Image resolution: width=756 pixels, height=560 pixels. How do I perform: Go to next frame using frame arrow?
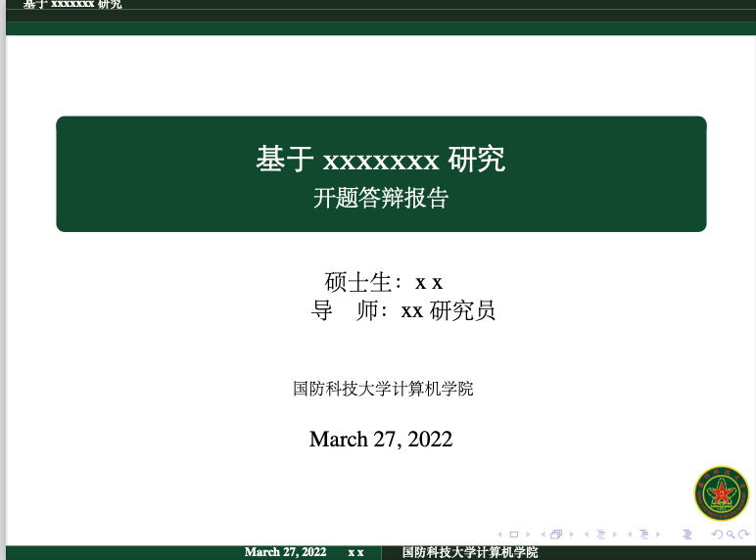(571, 535)
